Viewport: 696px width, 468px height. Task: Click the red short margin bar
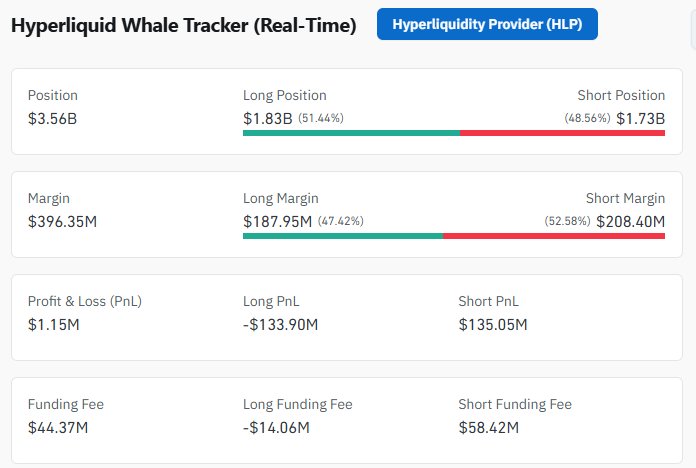coord(554,236)
